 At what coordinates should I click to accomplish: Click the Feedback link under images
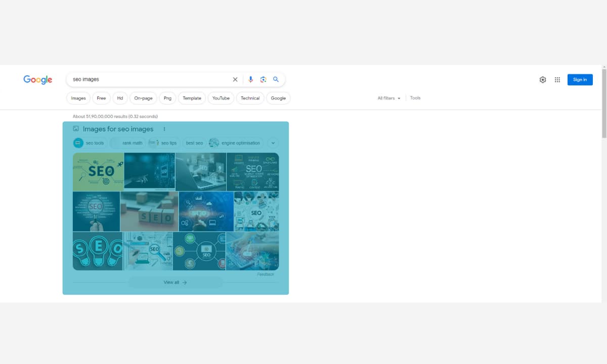tap(266, 274)
